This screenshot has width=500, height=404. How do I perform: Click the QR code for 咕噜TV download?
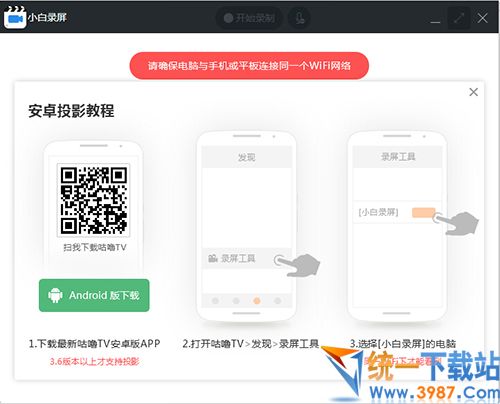pos(94,200)
